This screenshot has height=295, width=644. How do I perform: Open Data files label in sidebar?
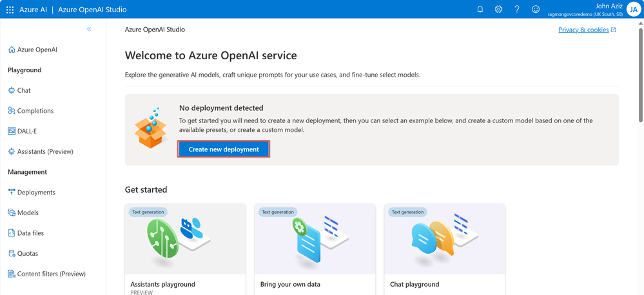(x=30, y=233)
